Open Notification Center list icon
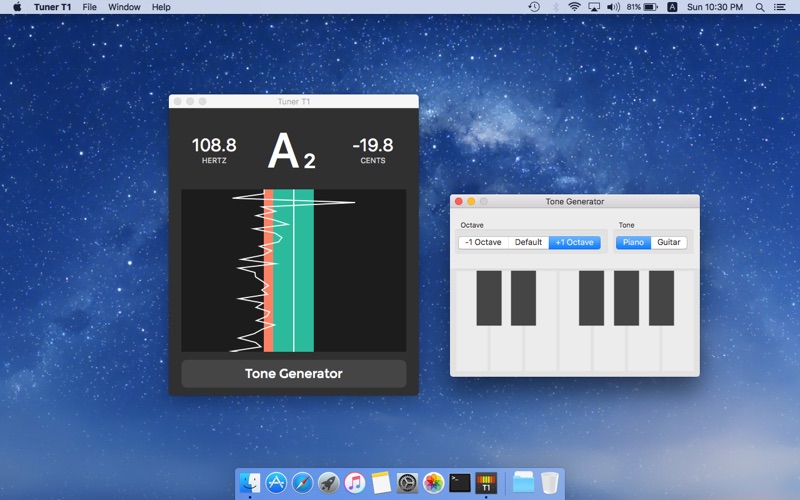This screenshot has height=500, width=800. (780, 7)
